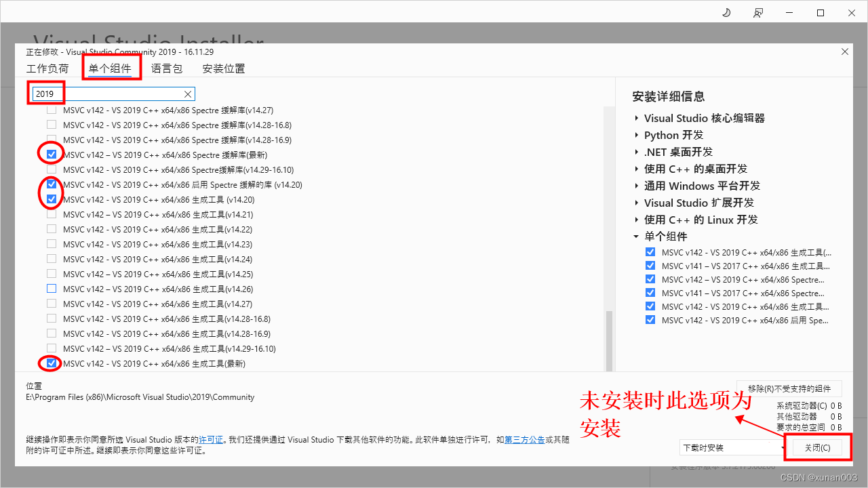Select 单个组件 tab

(110, 68)
